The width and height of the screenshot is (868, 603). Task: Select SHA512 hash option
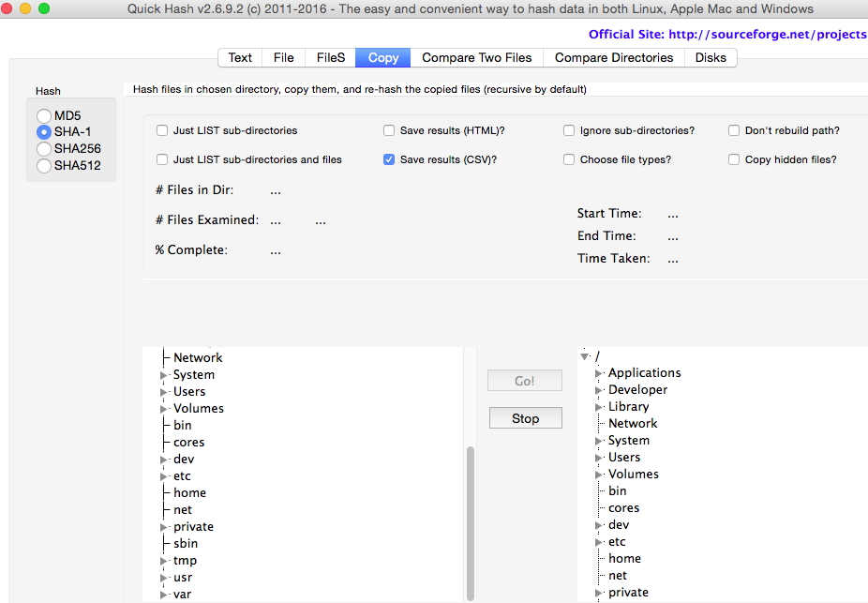click(x=44, y=166)
